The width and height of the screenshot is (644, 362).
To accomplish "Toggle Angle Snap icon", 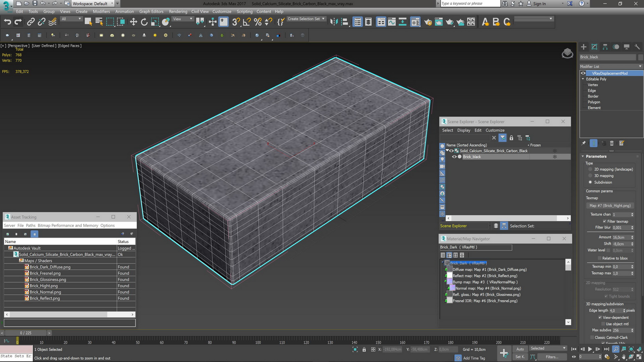I will click(247, 22).
